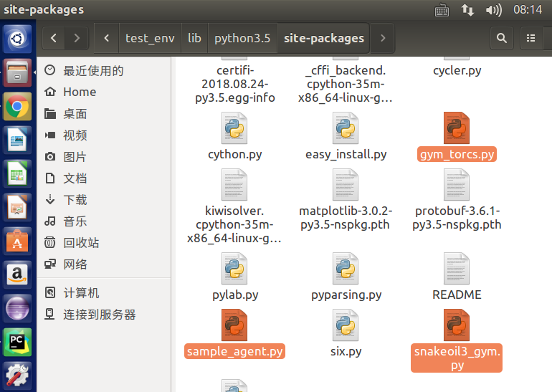
Task: Open the test_env path segment
Action: (x=150, y=38)
